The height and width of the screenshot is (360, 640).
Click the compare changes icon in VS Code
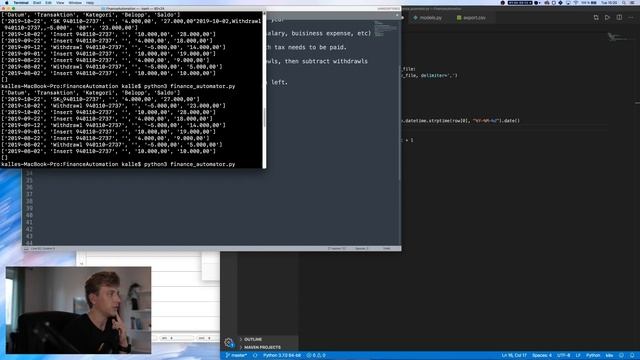(x=596, y=18)
